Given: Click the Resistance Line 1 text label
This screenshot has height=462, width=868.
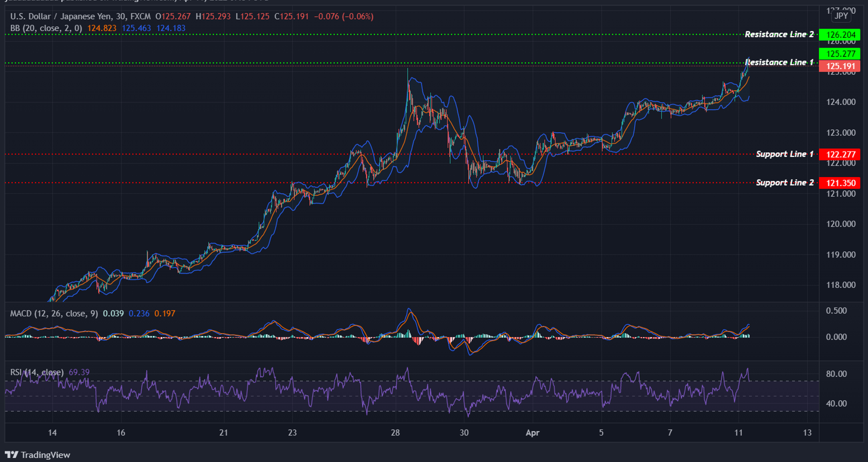Looking at the screenshot, I should pyautogui.click(x=779, y=62).
